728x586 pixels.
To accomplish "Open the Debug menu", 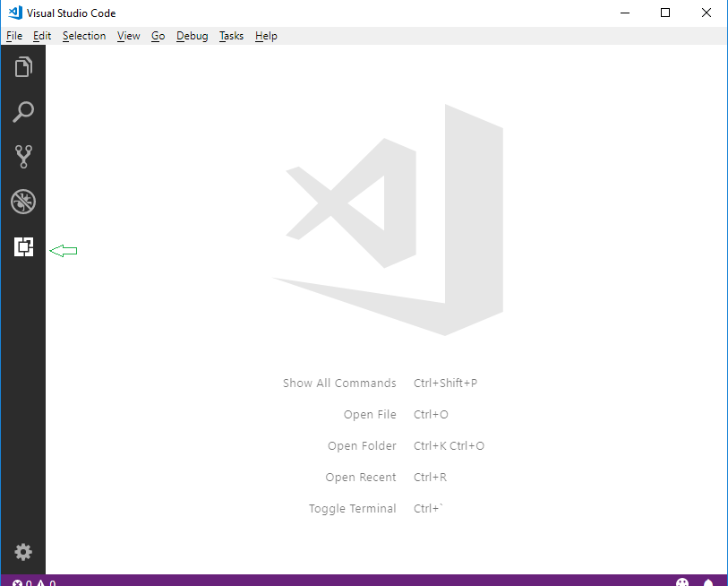I will 193,36.
